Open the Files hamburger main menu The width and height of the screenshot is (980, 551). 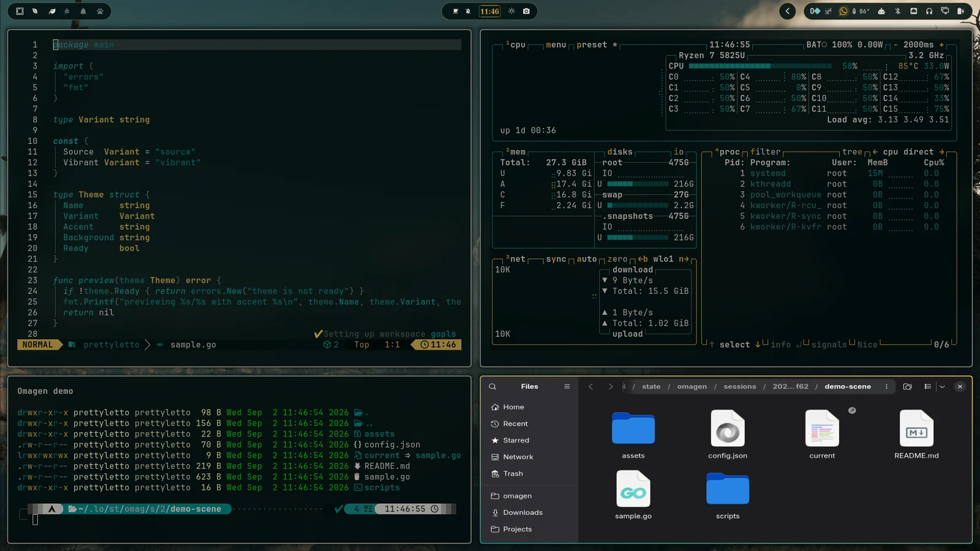coord(567,386)
